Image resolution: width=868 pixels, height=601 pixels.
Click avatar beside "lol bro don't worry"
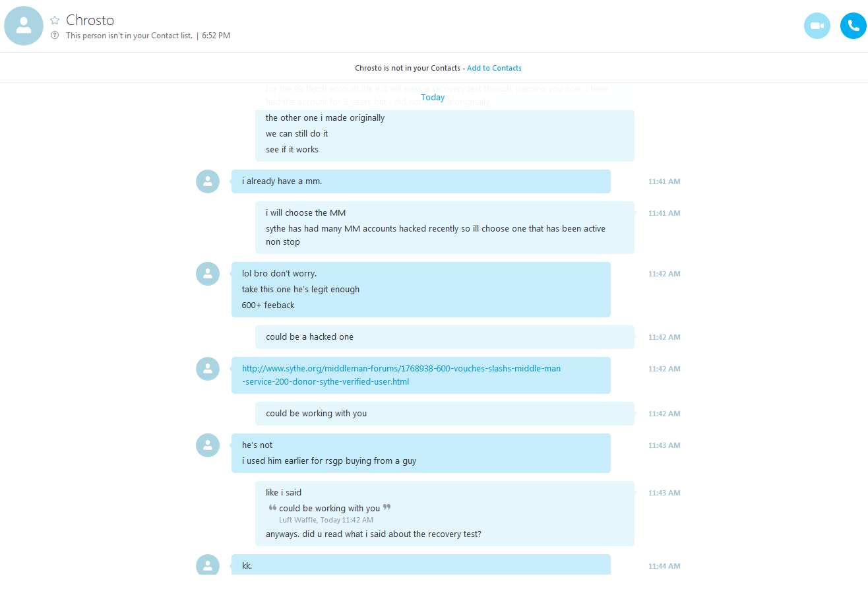[208, 274]
